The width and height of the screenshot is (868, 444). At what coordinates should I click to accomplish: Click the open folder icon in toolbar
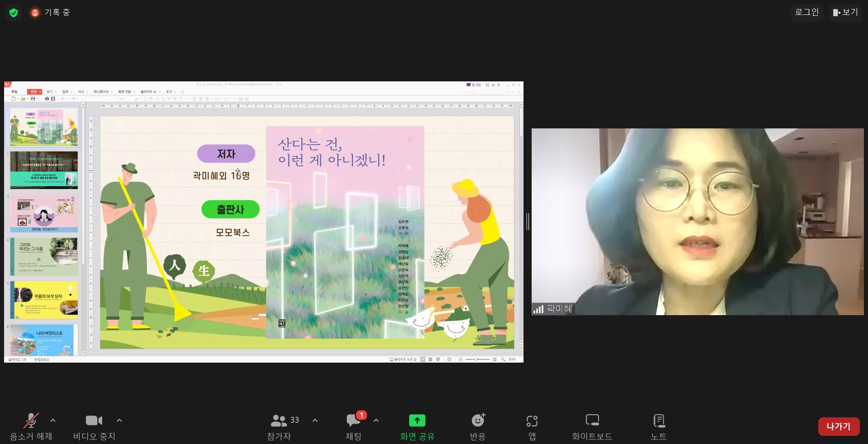point(23,99)
